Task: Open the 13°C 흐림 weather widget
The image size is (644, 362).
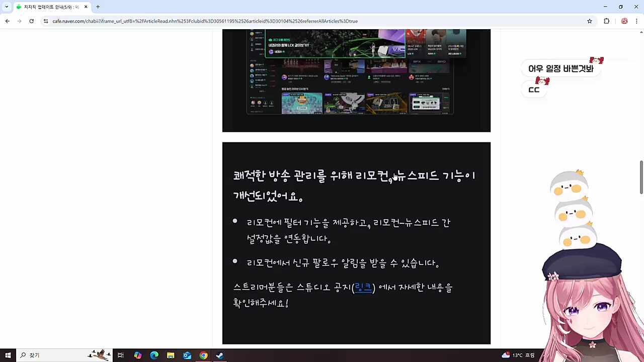Action: pos(518,355)
